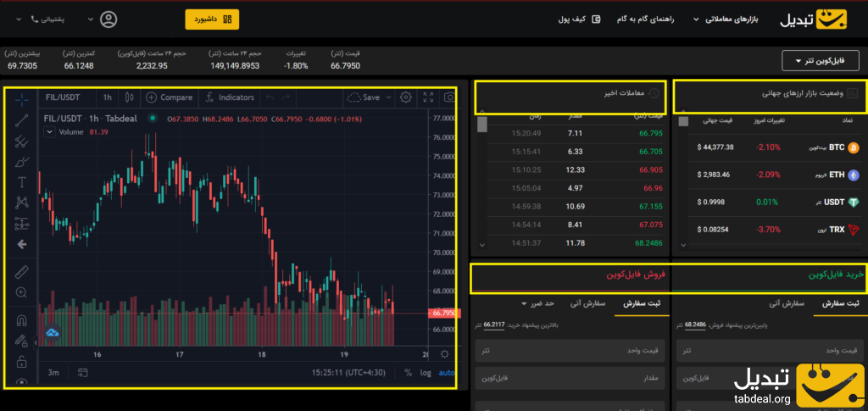This screenshot has width=868, height=411.
Task: Open the 1h interval selector
Action: [107, 97]
